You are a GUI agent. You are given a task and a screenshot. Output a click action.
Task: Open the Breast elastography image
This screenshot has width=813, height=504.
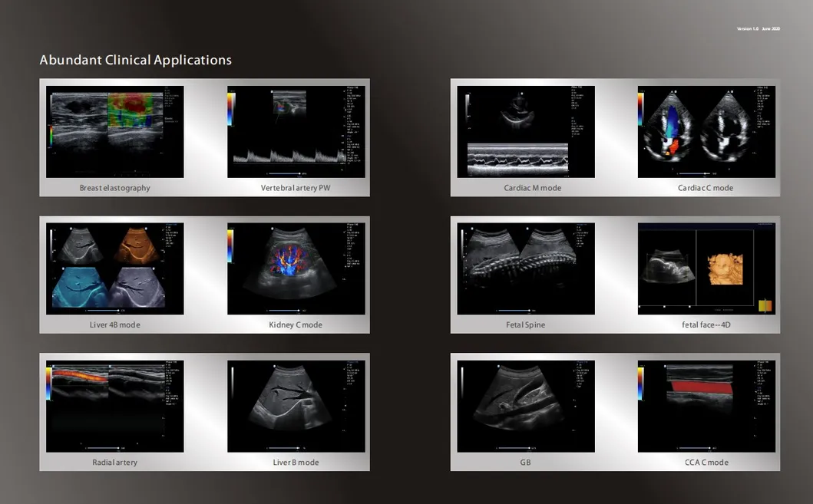coord(114,130)
